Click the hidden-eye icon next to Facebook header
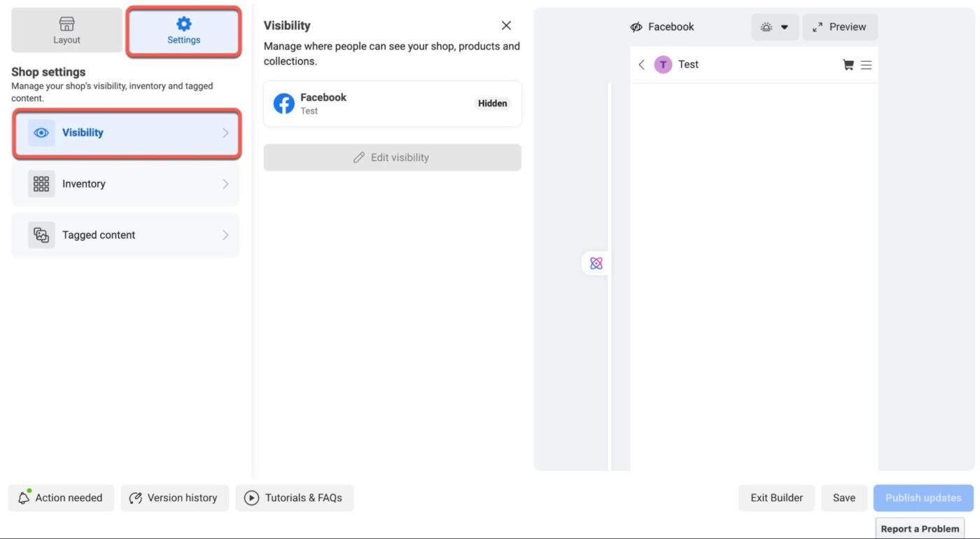 coord(636,26)
